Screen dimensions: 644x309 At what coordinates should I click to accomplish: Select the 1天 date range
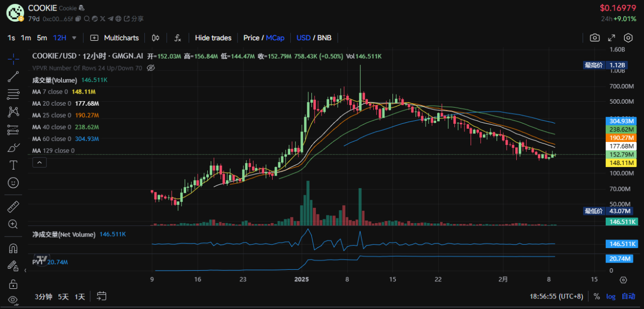pyautogui.click(x=79, y=296)
